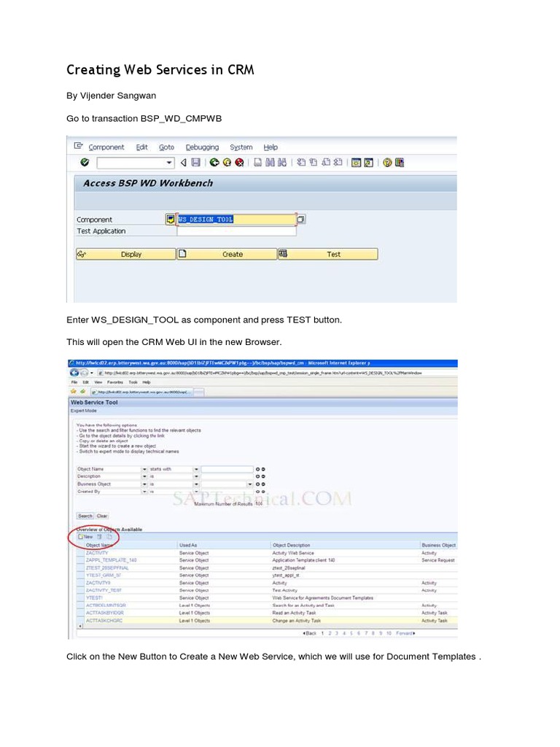Click the green Back arrow icon in SAP toolbar

[x=214, y=163]
